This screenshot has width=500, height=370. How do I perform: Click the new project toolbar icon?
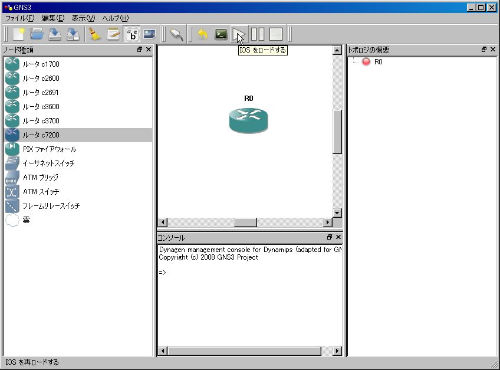(x=19, y=34)
